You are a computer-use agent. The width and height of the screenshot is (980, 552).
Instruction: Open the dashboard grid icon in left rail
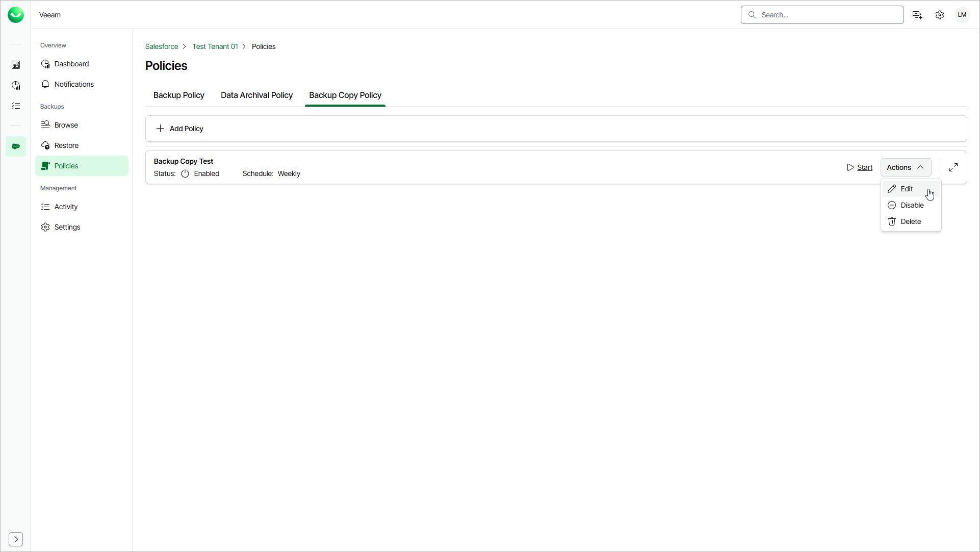[x=16, y=65]
